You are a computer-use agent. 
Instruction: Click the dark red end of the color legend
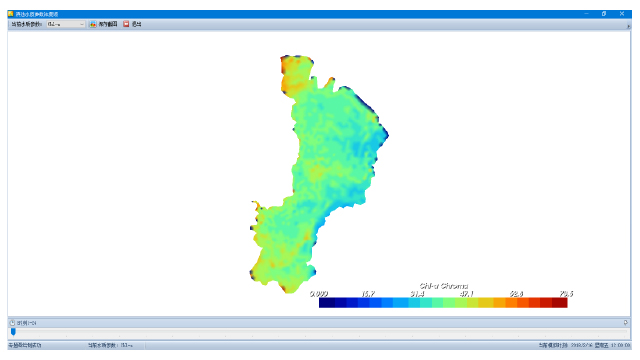coord(560,302)
